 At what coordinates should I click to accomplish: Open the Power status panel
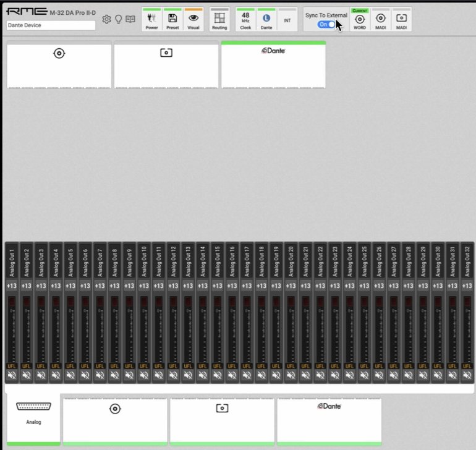click(151, 20)
